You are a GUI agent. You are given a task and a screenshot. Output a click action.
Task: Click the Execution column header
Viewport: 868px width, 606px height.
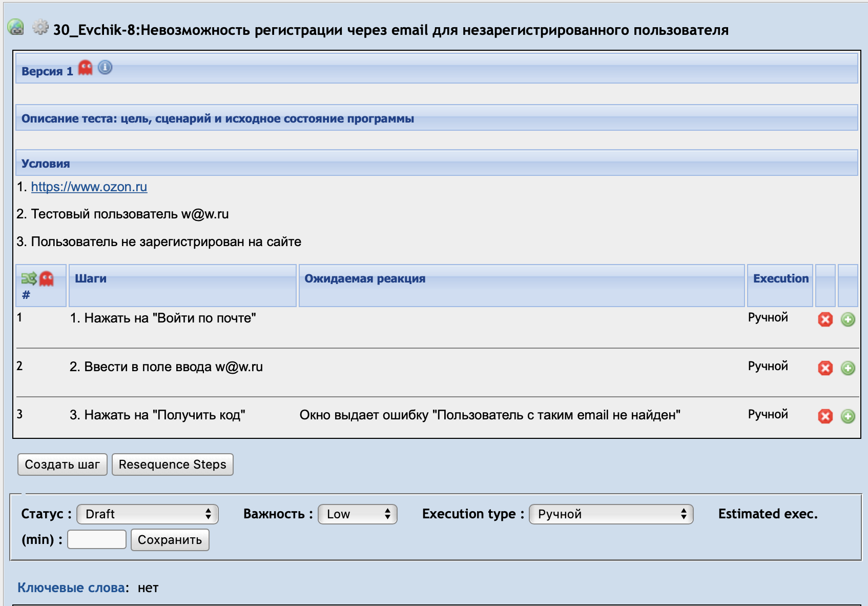coord(780,286)
